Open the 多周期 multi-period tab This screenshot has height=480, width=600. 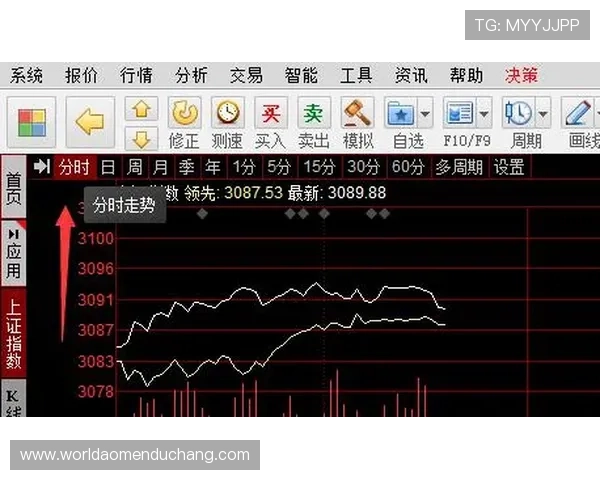click(x=459, y=167)
